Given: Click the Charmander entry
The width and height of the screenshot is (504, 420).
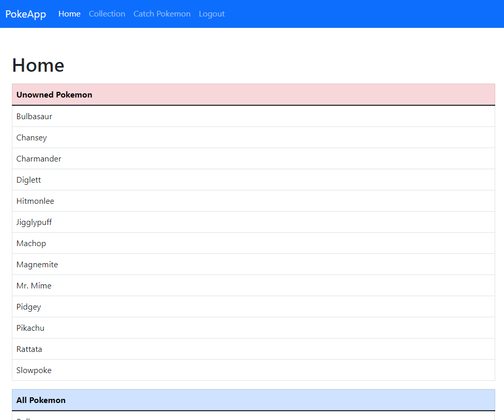Looking at the screenshot, I should [x=253, y=158].
